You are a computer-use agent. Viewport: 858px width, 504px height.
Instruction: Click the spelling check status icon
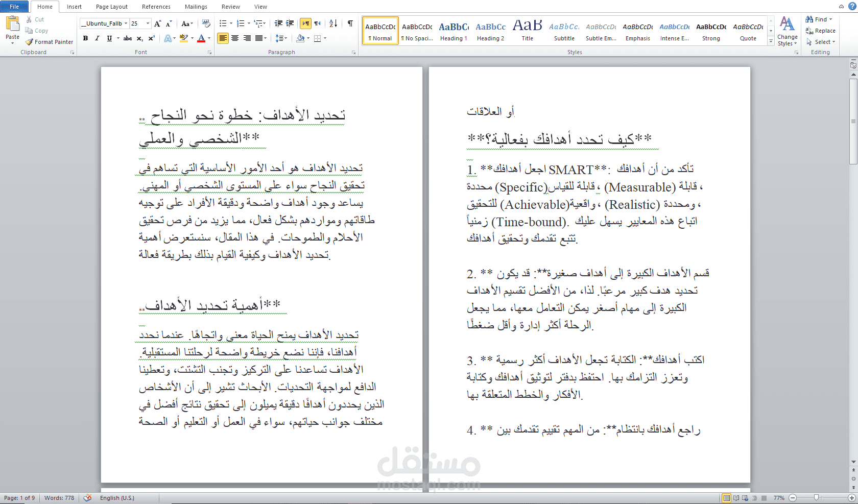point(88,498)
